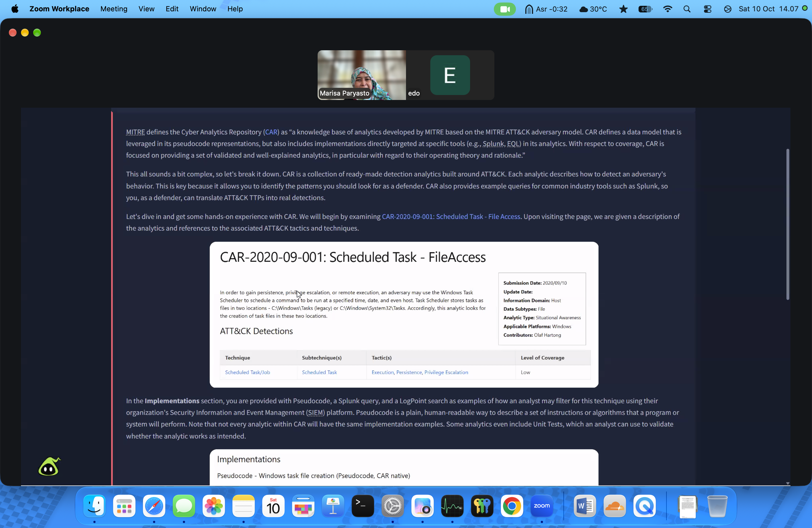Select edo participant tile

click(x=450, y=75)
